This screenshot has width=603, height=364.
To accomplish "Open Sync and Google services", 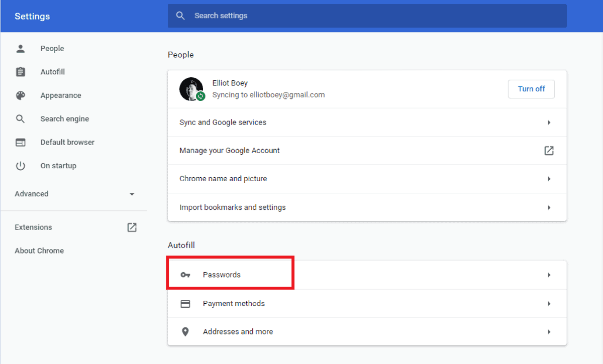I will coord(367,123).
